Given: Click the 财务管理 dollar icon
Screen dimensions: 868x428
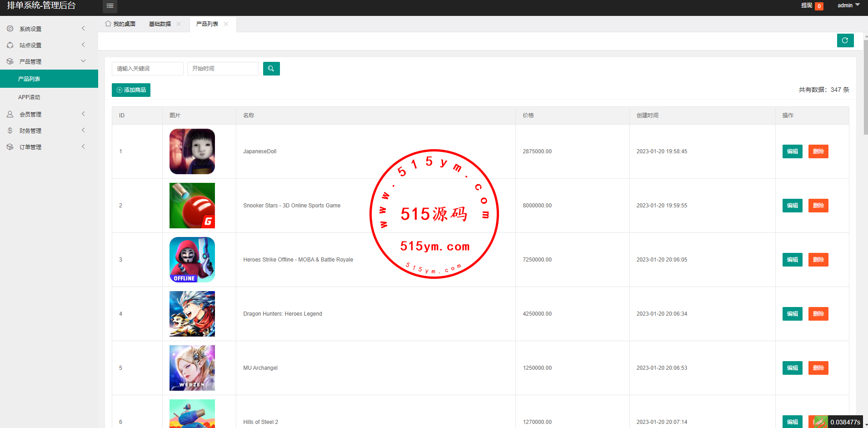Looking at the screenshot, I should click(x=10, y=131).
